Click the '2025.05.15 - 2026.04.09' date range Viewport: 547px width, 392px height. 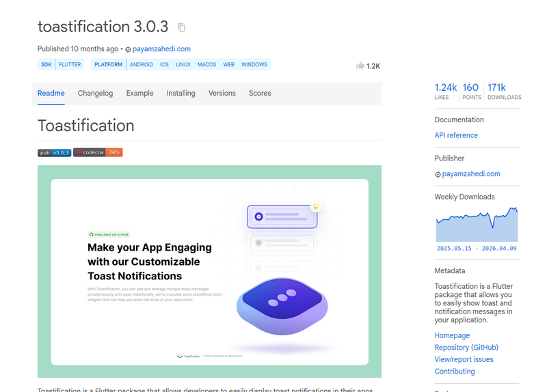477,249
